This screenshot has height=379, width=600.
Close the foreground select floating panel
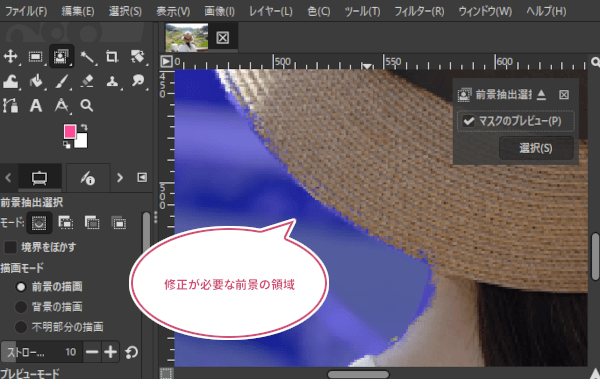(564, 95)
